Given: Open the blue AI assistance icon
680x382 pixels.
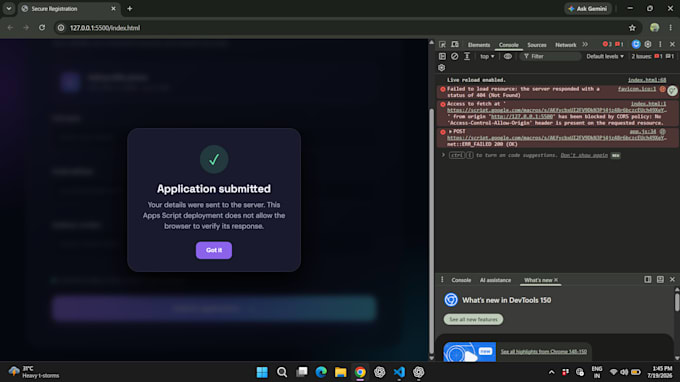Looking at the screenshot, I should click(636, 44).
